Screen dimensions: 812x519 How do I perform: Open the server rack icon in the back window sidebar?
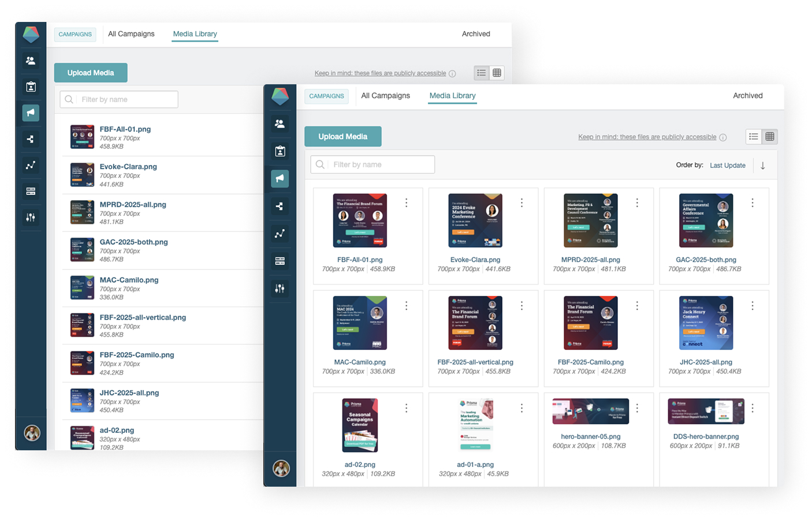[x=31, y=191]
